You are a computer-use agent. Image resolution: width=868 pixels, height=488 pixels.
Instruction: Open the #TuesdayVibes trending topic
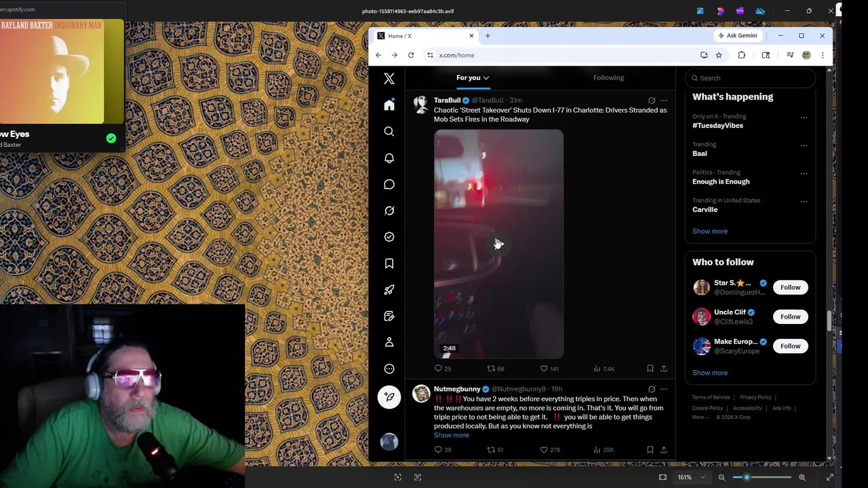(717, 125)
